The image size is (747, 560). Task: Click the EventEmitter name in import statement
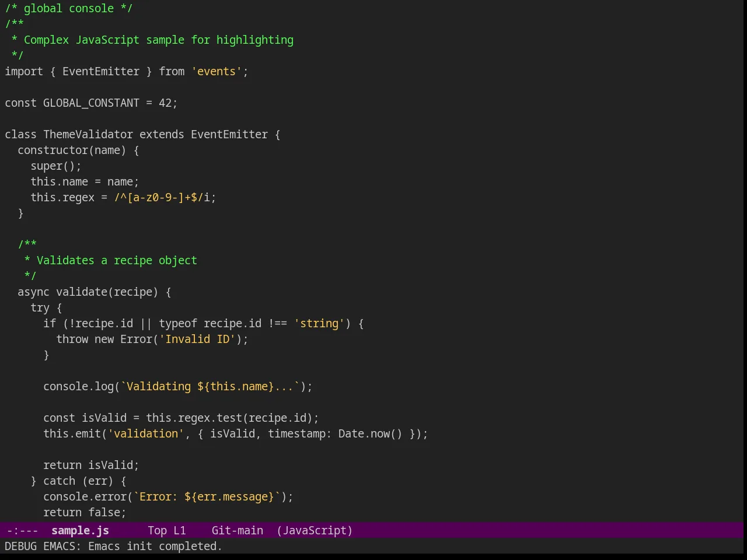pyautogui.click(x=101, y=71)
